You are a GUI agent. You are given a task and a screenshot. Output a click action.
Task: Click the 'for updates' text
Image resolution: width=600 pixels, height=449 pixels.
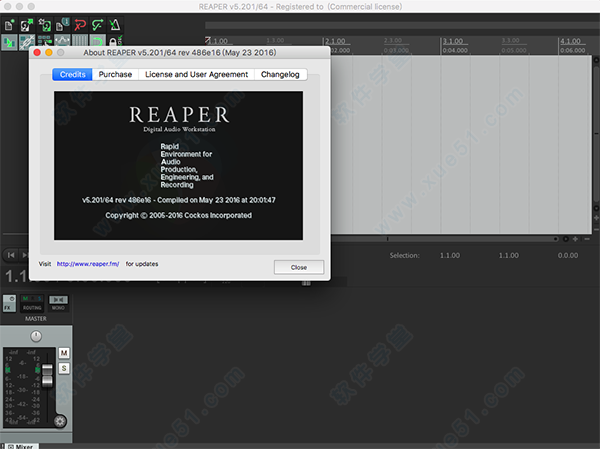(x=142, y=264)
